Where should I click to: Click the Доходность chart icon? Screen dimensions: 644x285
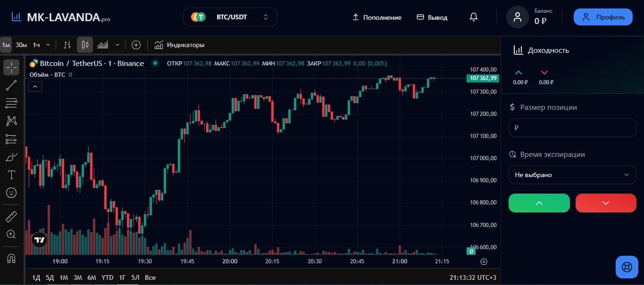coord(518,50)
